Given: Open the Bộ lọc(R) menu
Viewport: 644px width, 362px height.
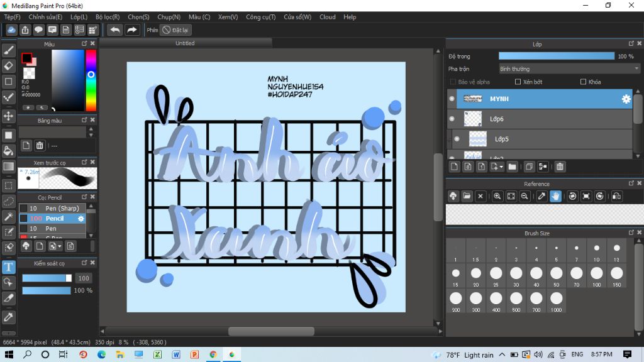Looking at the screenshot, I should [x=108, y=17].
